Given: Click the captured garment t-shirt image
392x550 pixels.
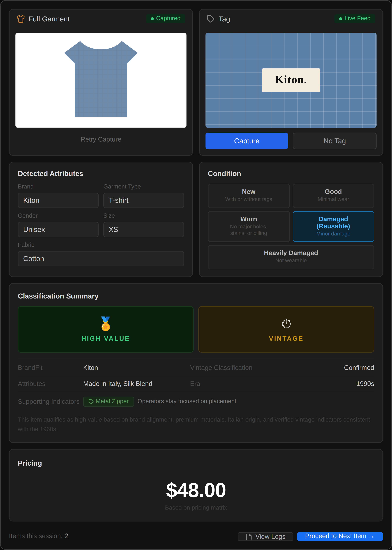Looking at the screenshot, I should (x=101, y=80).
